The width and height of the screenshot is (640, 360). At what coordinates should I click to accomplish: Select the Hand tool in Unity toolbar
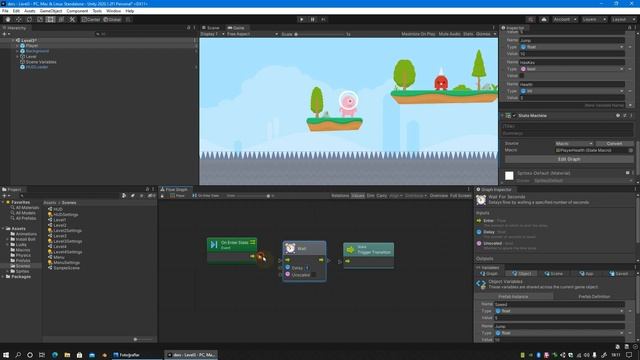8,19
